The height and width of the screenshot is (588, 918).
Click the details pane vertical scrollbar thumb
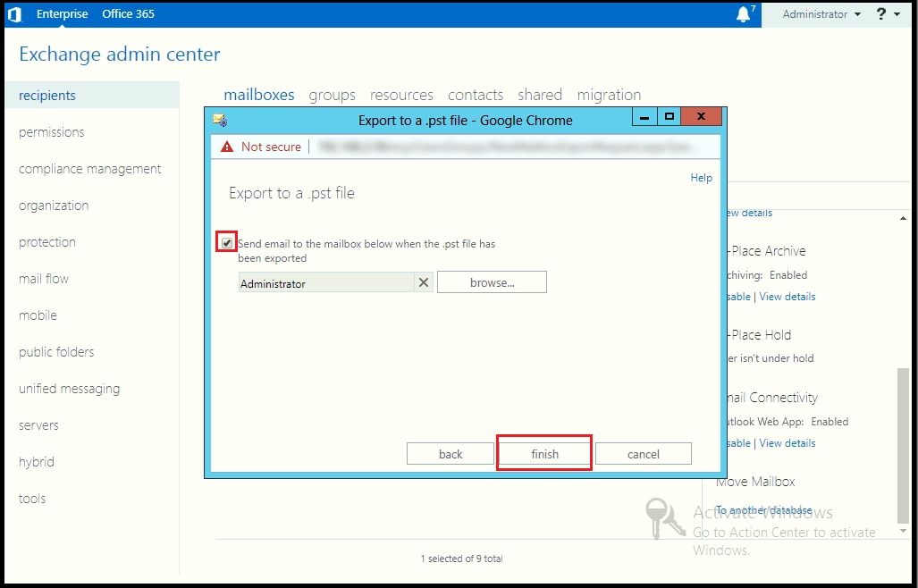904,445
